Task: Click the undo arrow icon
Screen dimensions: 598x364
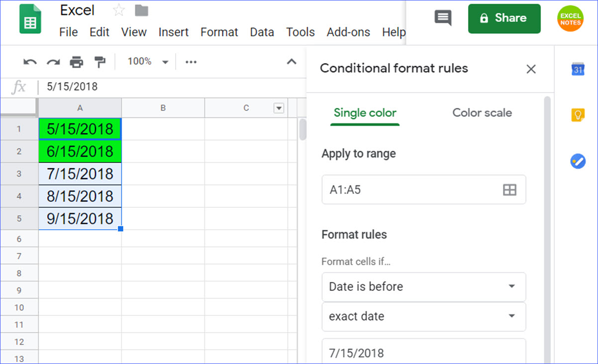Action: click(30, 62)
